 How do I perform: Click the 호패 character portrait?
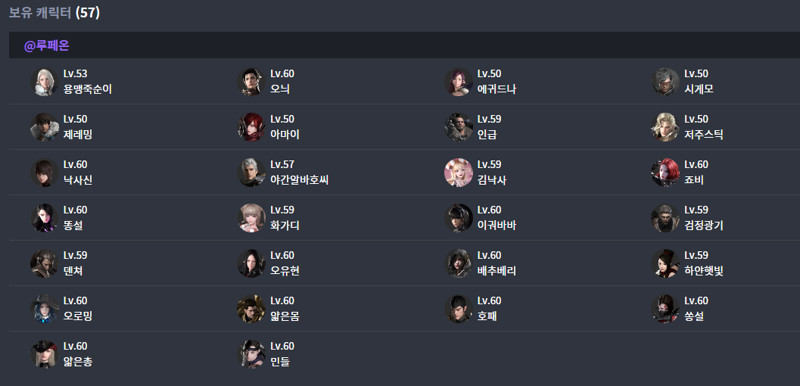click(x=459, y=308)
